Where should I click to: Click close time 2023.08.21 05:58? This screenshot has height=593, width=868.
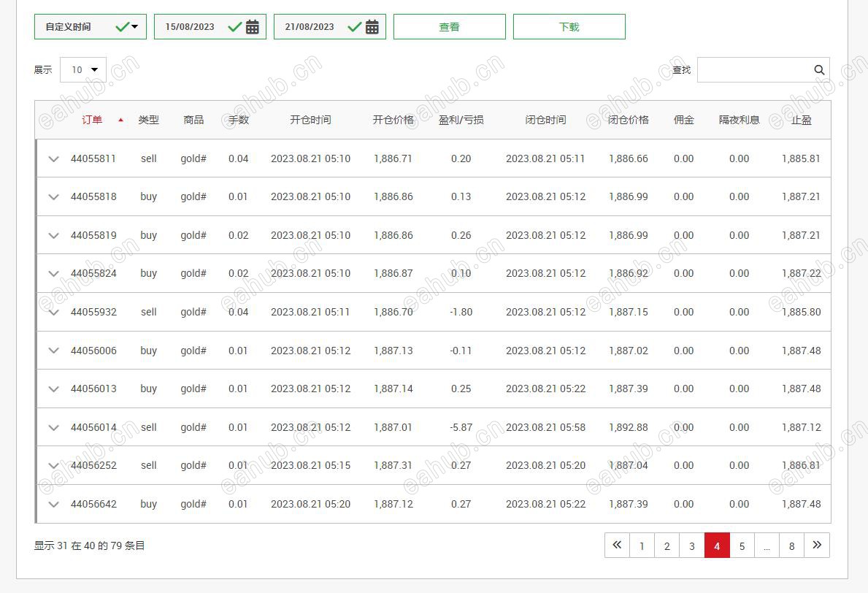[546, 427]
